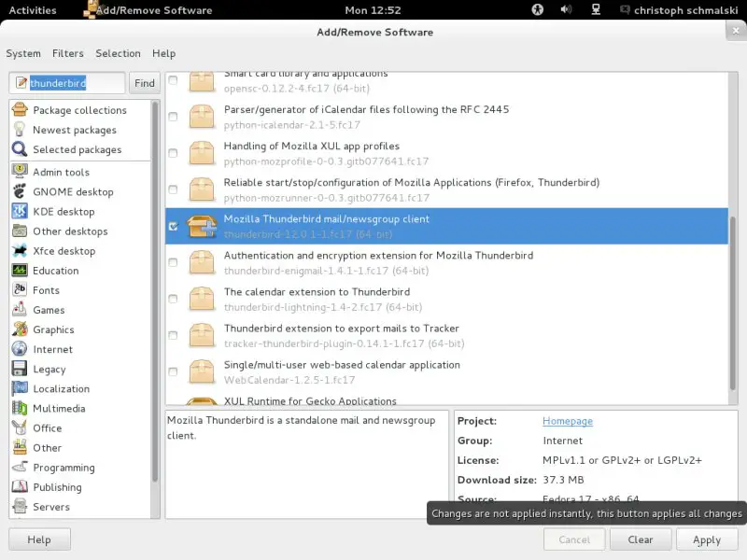Open Admin tools category icon

20,172
